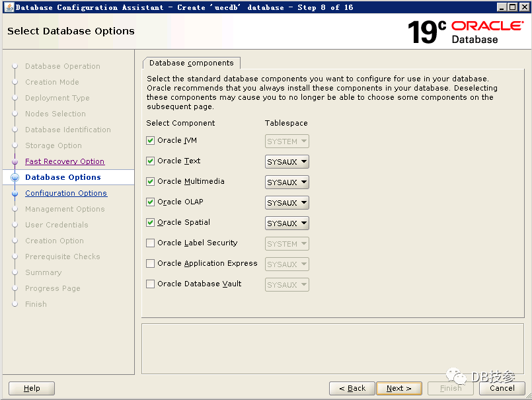
Task: Select the Database components tab
Action: [192, 63]
